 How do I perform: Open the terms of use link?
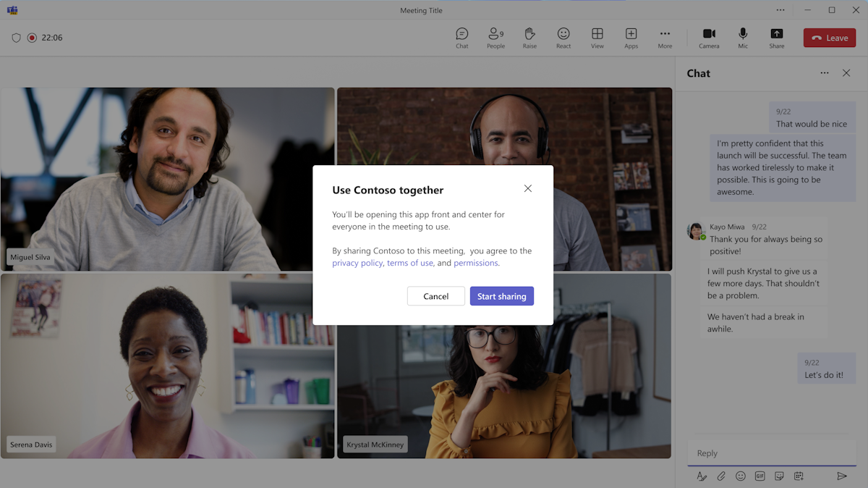click(410, 263)
